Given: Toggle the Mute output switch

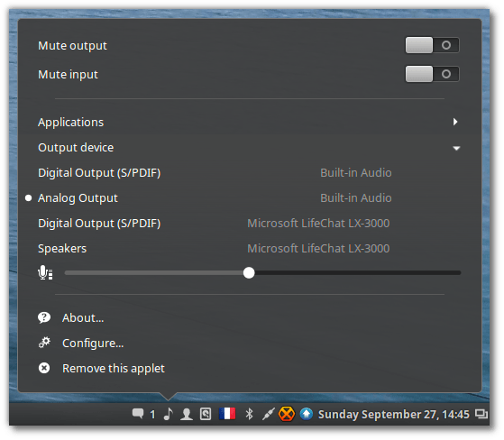Looking at the screenshot, I should click(432, 45).
